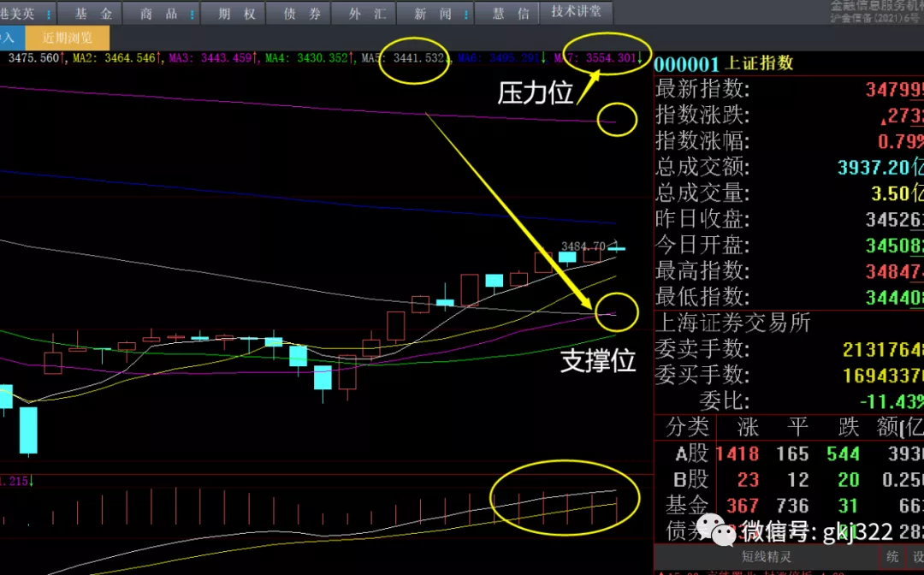This screenshot has width=924, height=575.
Task: Click the stock code 000001
Action: (x=686, y=65)
